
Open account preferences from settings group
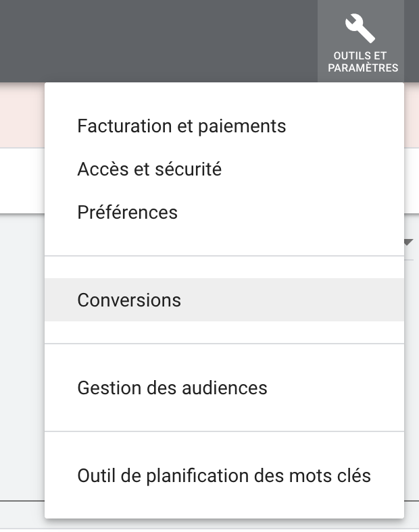click(127, 213)
